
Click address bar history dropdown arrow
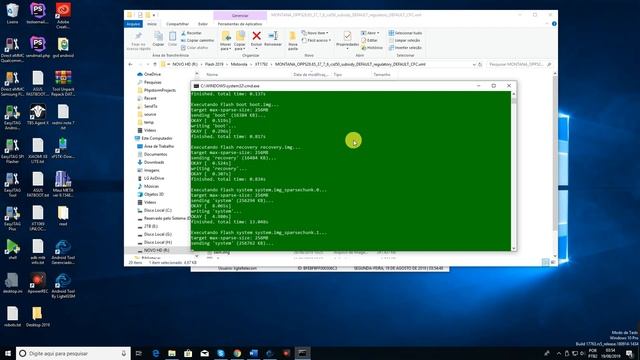coord(474,64)
